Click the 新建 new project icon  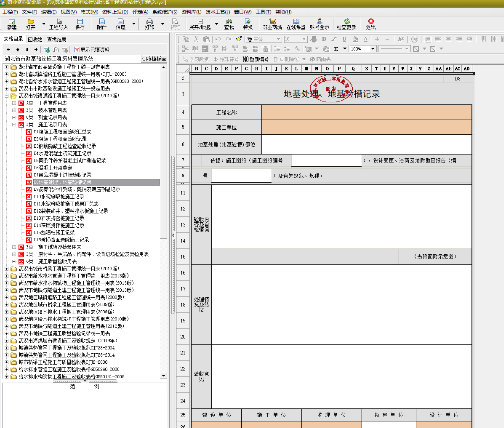(12, 24)
